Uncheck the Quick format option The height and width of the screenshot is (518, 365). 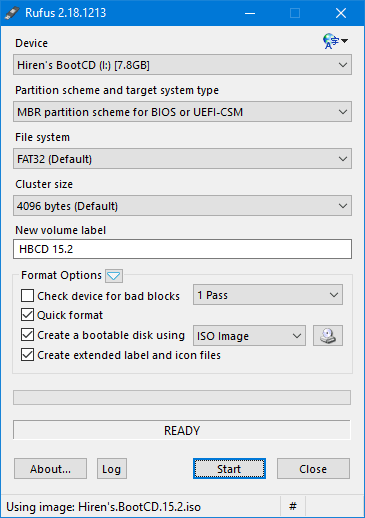pyautogui.click(x=27, y=315)
